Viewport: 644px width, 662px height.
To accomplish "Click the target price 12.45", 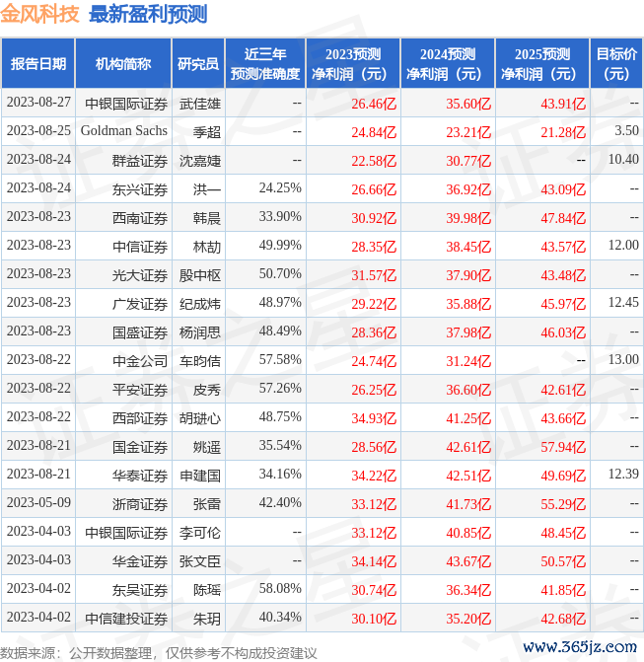I will (623, 303).
